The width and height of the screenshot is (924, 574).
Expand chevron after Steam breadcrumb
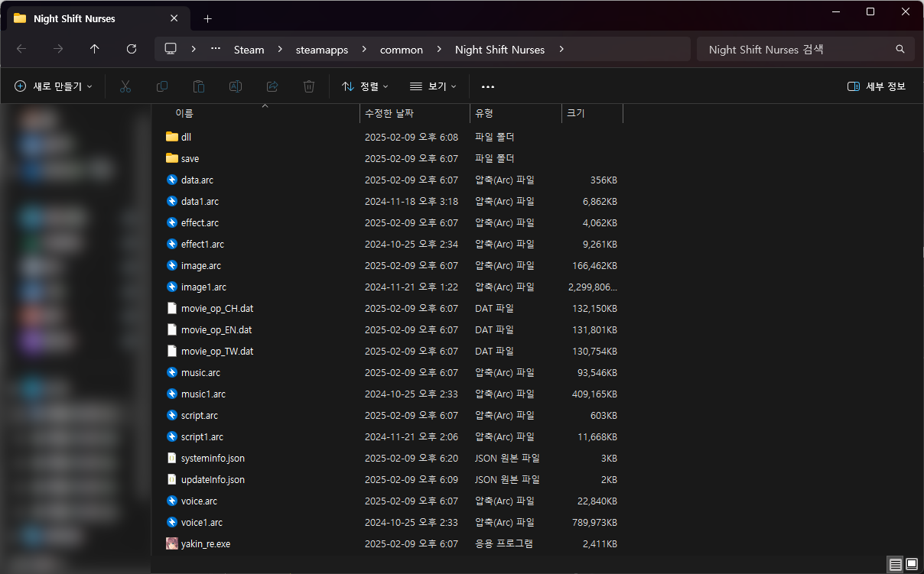coord(280,49)
